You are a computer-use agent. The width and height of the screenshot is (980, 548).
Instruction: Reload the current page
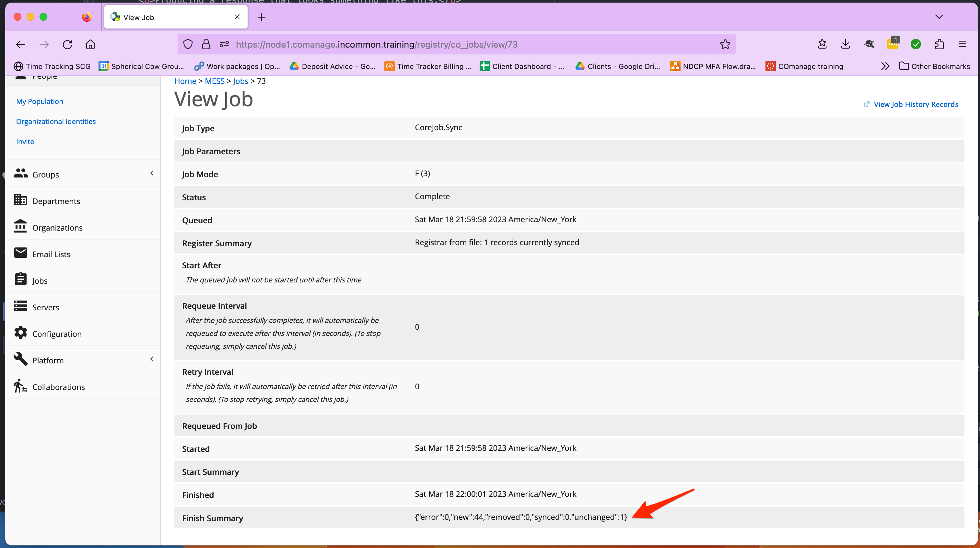[67, 44]
